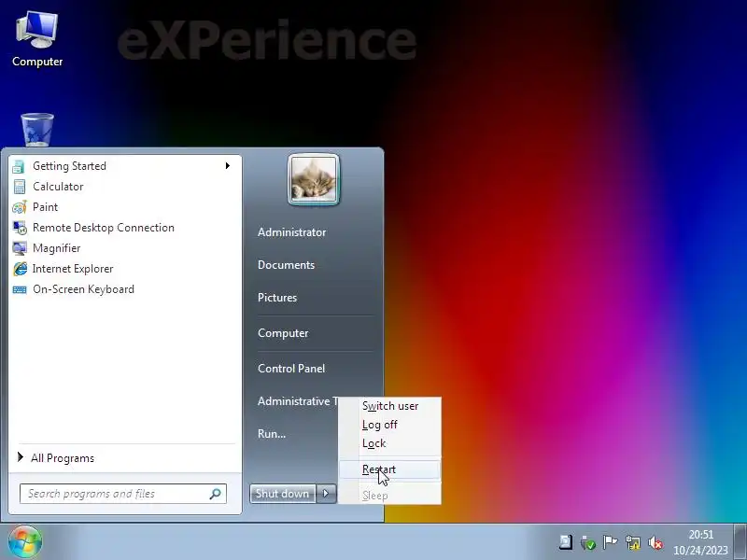Open the Administrator folder link
Viewport: 747px width, 560px height.
pyautogui.click(x=291, y=232)
